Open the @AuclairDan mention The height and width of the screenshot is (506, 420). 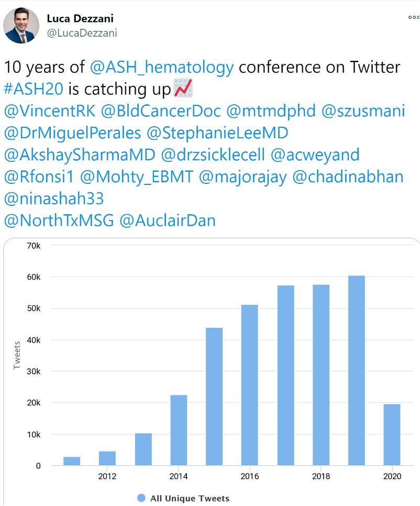click(x=168, y=221)
